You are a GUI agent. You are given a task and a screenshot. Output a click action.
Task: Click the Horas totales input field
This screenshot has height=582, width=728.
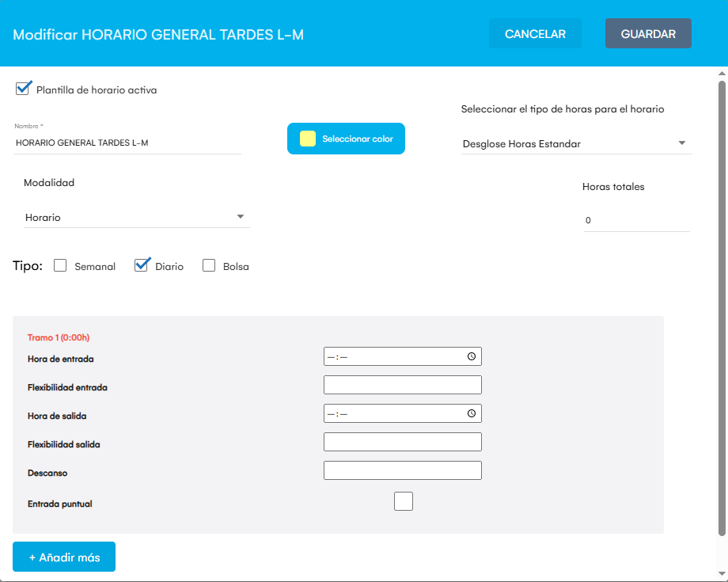(635, 221)
